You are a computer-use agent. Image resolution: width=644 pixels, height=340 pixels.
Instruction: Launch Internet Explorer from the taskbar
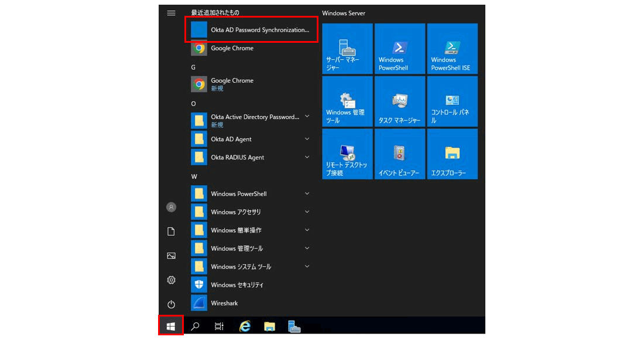click(245, 327)
